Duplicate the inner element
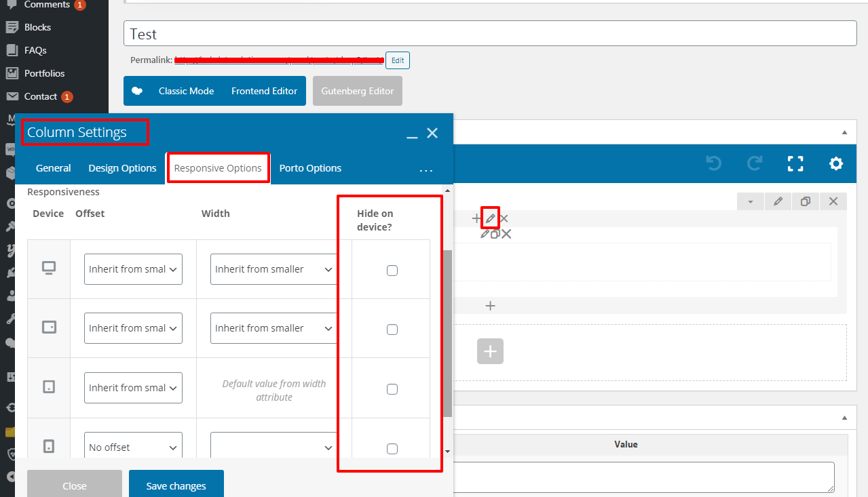 tap(495, 234)
